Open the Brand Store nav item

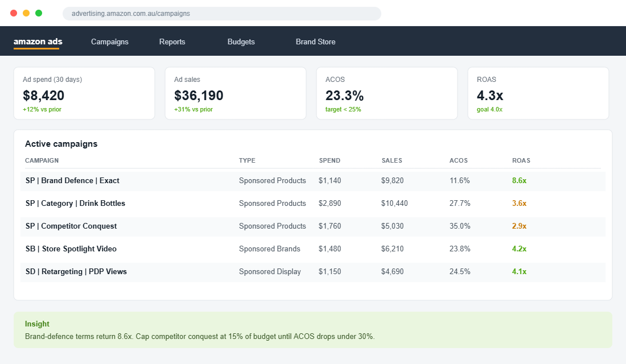click(315, 42)
